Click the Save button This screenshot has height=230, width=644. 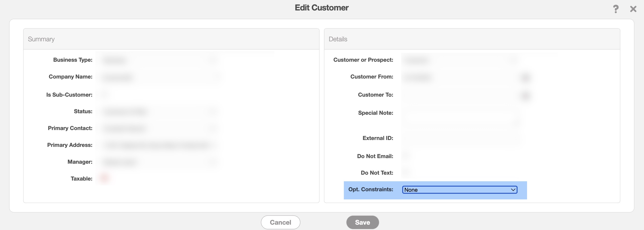click(x=362, y=222)
